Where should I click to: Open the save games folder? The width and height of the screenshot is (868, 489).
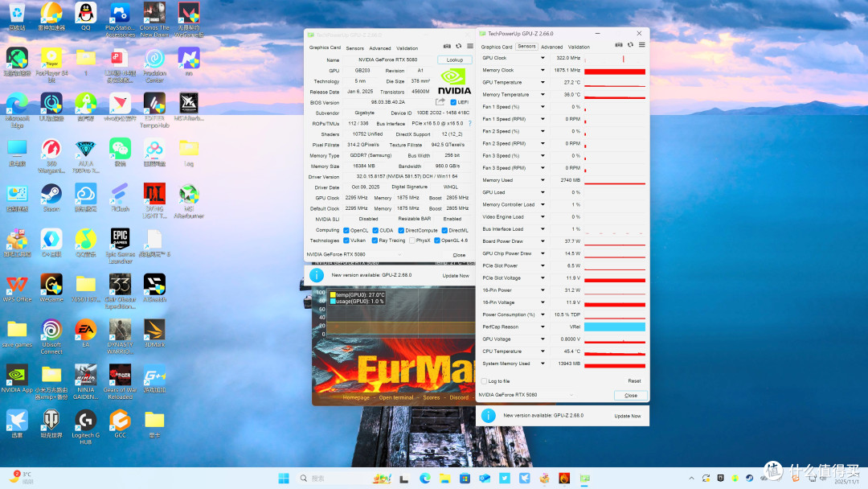pyautogui.click(x=17, y=333)
